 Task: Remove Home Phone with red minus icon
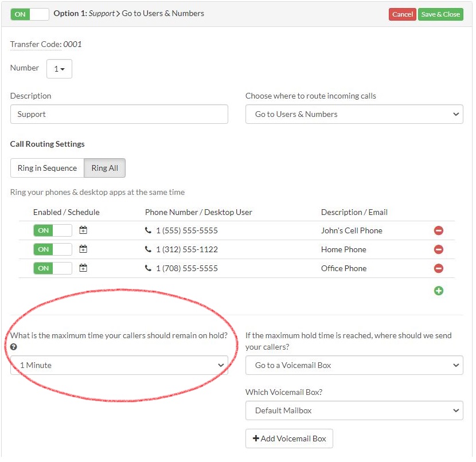click(439, 249)
